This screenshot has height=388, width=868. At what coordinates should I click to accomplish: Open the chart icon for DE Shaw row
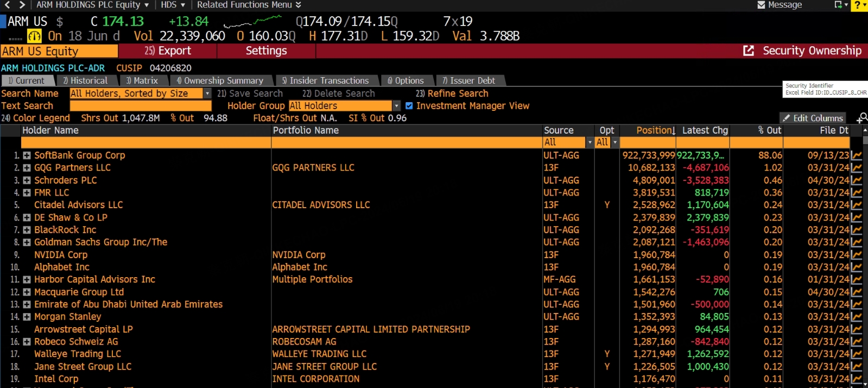(857, 217)
